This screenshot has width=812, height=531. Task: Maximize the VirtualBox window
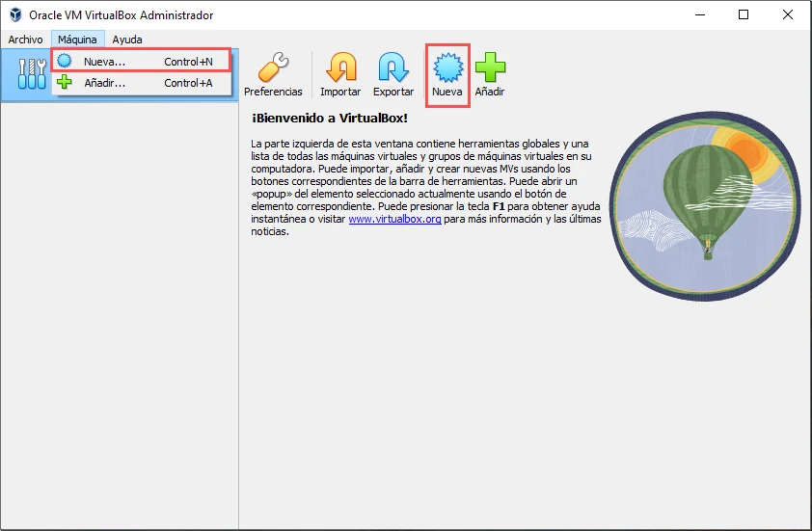click(x=744, y=15)
